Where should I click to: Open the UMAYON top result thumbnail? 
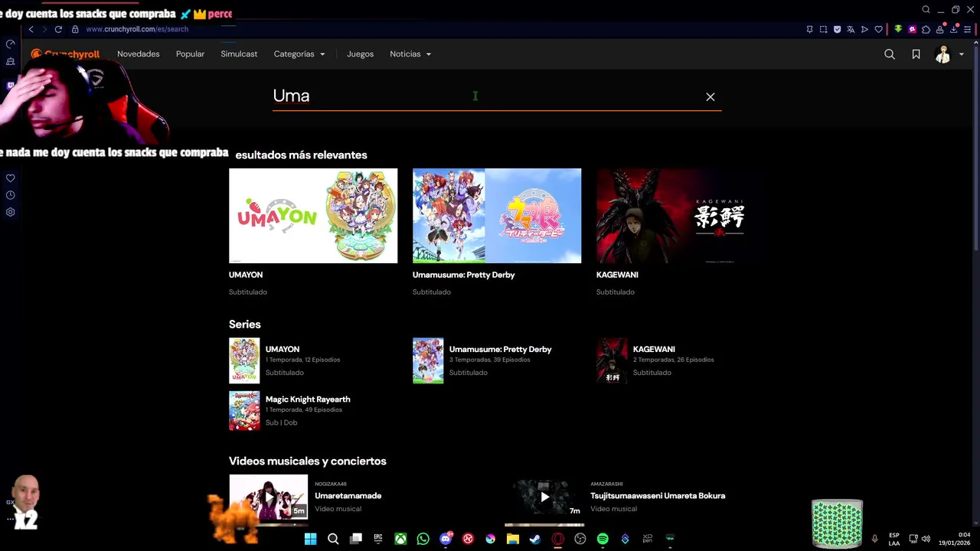pyautogui.click(x=313, y=216)
